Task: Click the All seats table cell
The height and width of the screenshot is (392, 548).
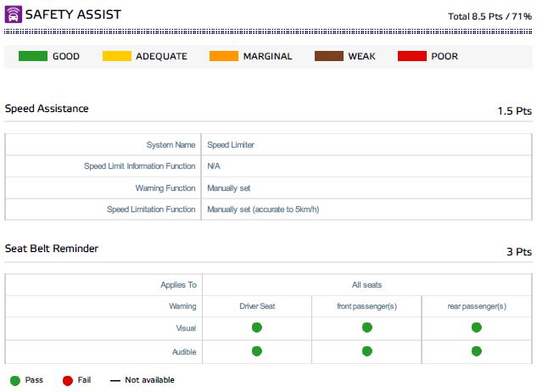Action: tap(366, 285)
